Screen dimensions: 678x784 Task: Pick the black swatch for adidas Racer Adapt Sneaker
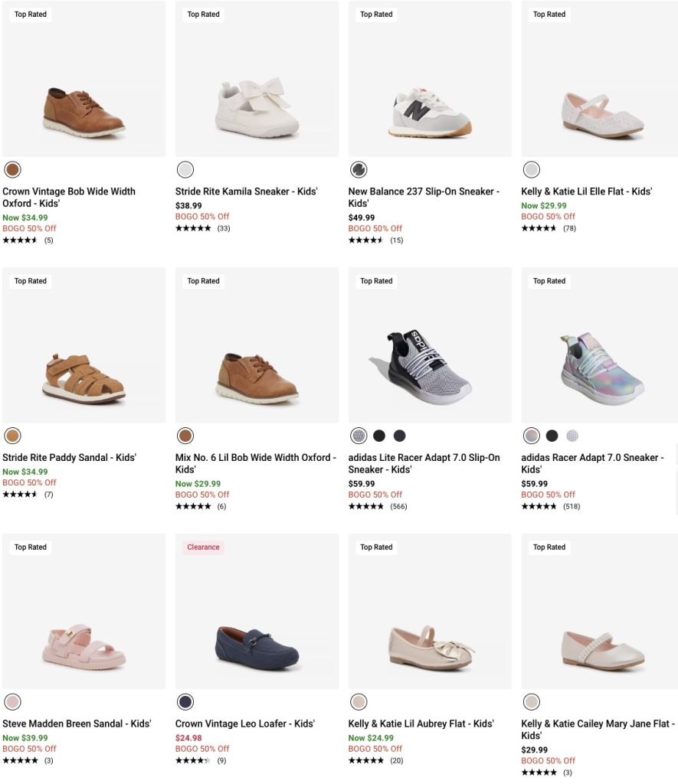[x=552, y=436]
